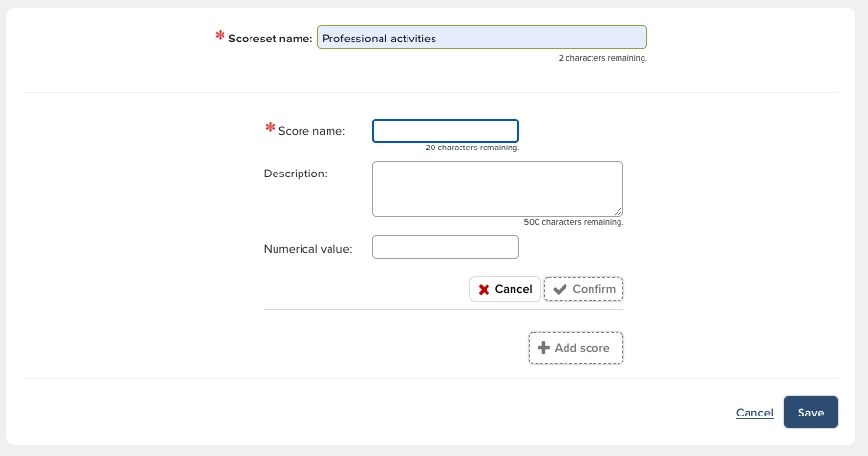Click the "Scoreset name:" label
868x456 pixels.
point(271,39)
